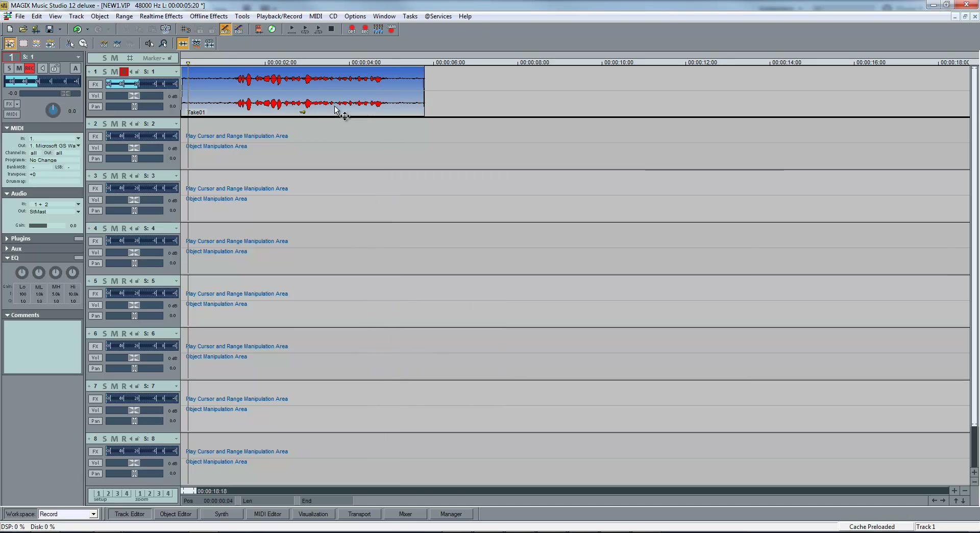The image size is (980, 533).
Task: Collapse the MIDI section in inspector
Action: click(7, 128)
